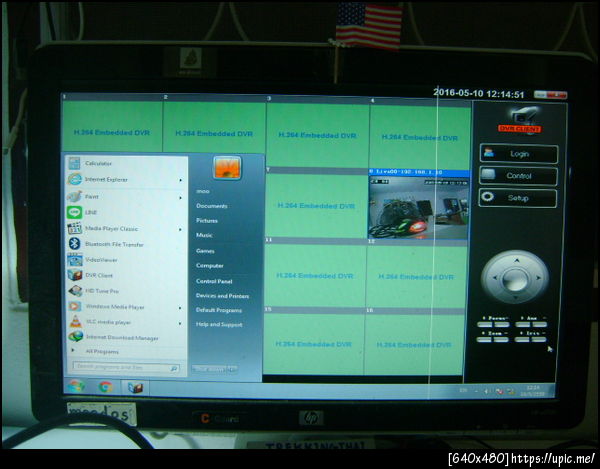
Task: Open Help and Support
Action: pyautogui.click(x=219, y=324)
